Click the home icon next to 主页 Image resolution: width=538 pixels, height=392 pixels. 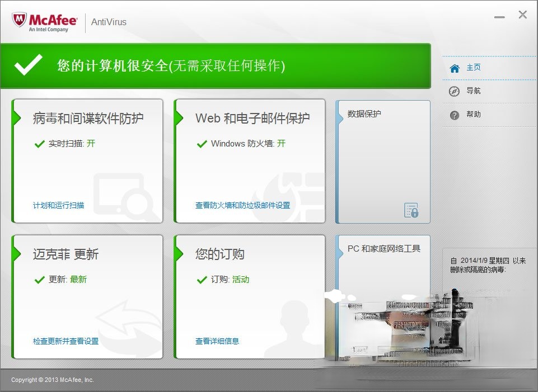click(x=454, y=67)
